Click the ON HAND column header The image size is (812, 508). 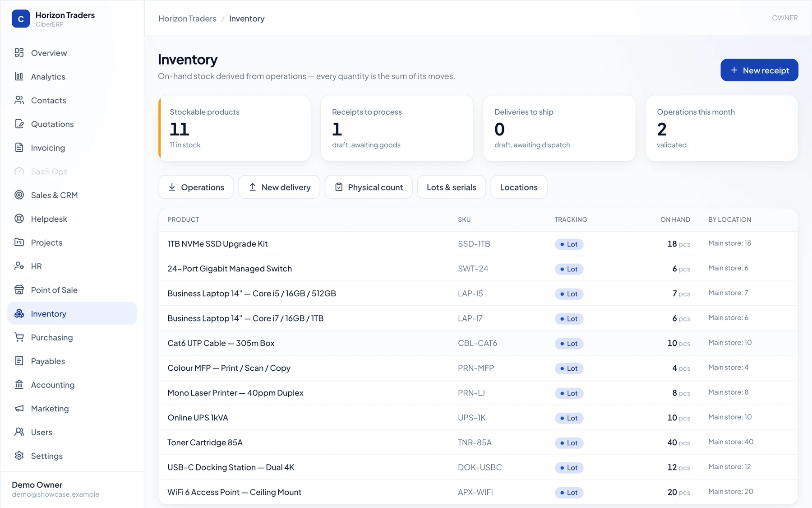coord(675,219)
